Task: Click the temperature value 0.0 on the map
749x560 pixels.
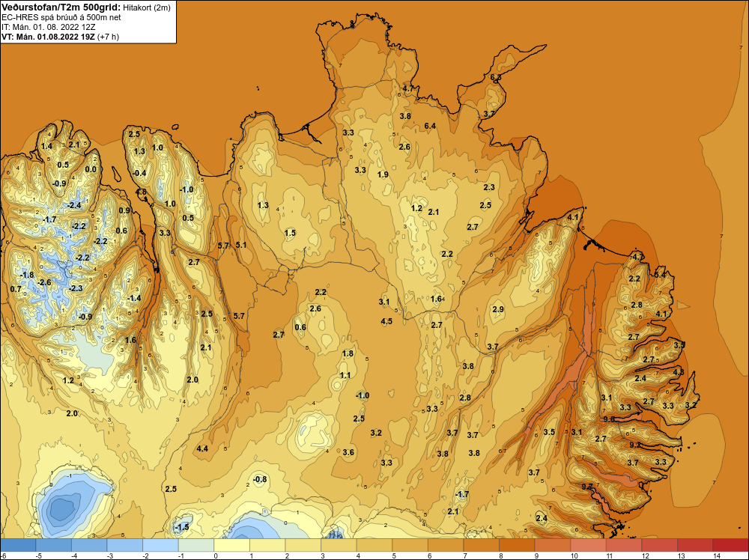Action: point(91,169)
